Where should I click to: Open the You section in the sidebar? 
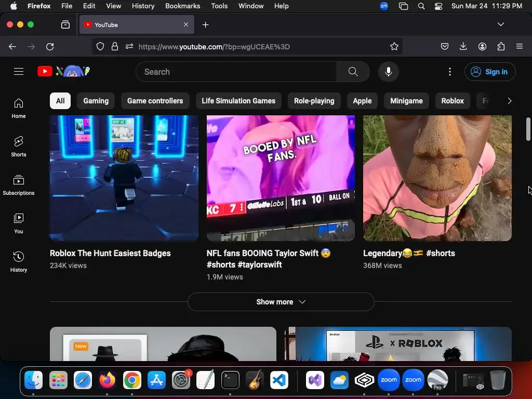[x=19, y=223]
